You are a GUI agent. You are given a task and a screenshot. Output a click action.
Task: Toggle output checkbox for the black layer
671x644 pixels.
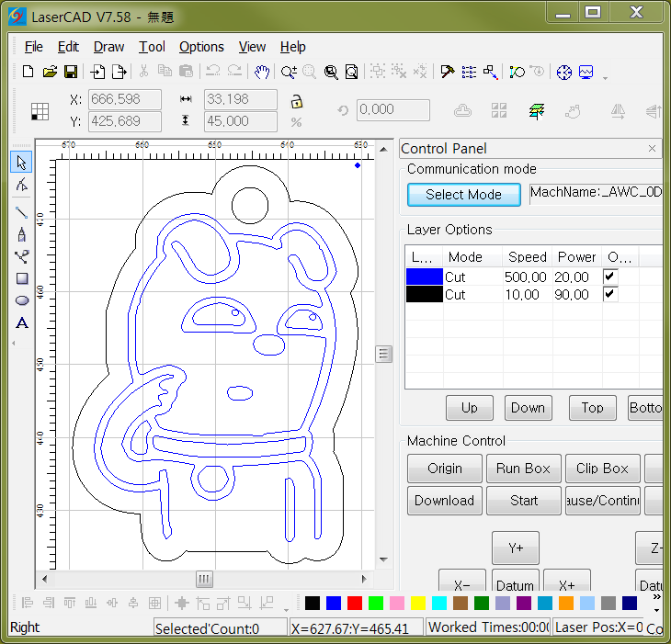(x=609, y=294)
